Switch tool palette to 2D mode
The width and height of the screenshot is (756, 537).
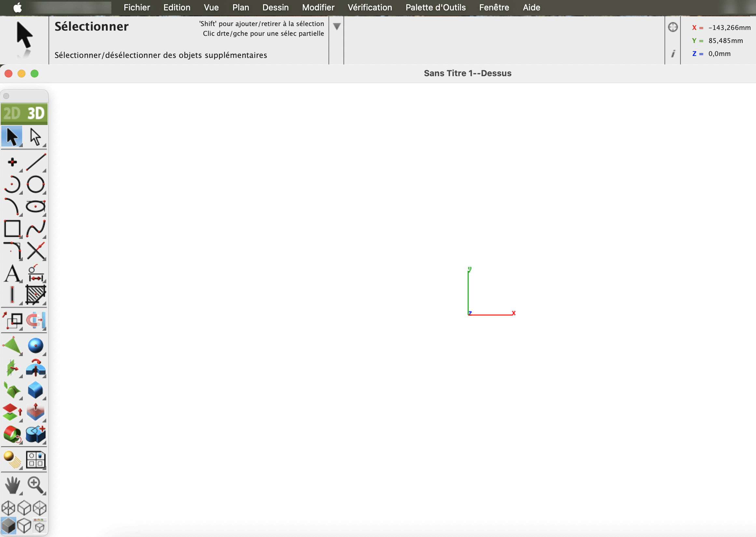pos(12,113)
